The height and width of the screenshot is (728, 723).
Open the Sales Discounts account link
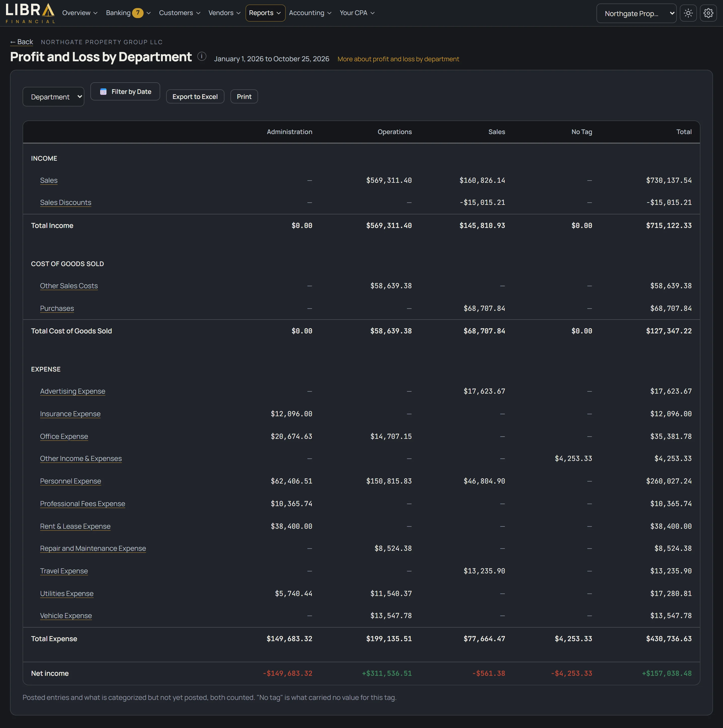click(66, 203)
